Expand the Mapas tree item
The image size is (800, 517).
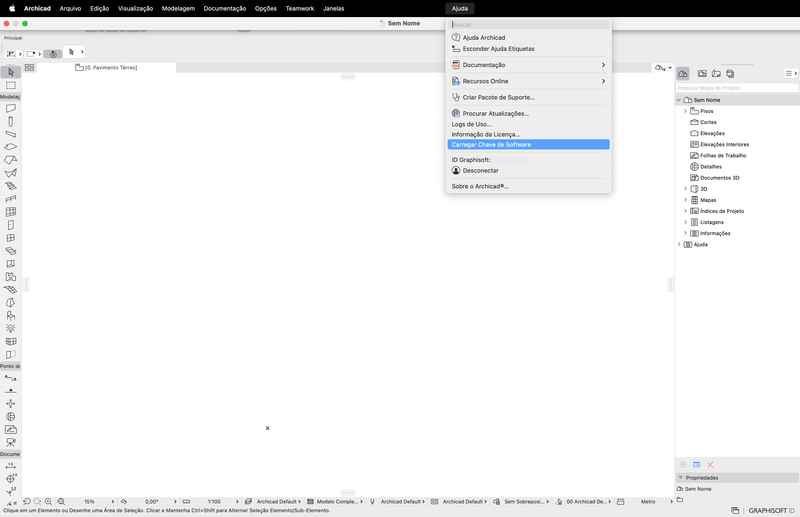pyautogui.click(x=685, y=200)
